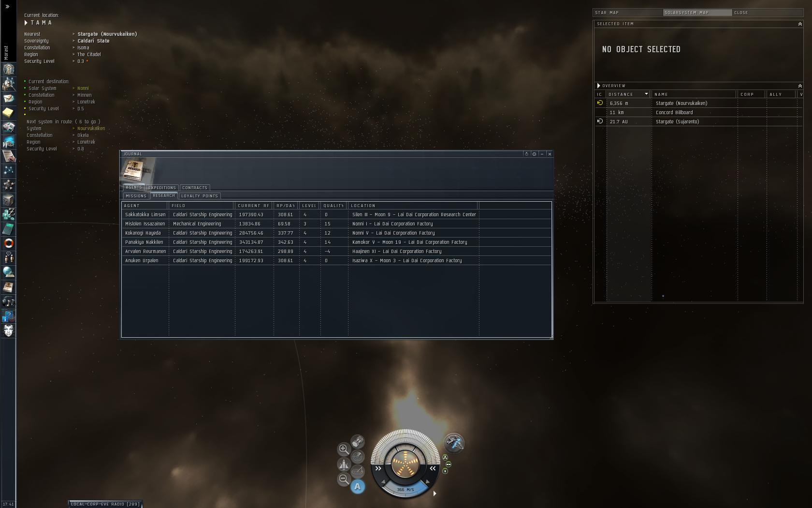Click the Nourvukaiken next system link
Image resolution: width=812 pixels, height=508 pixels.
tap(91, 129)
